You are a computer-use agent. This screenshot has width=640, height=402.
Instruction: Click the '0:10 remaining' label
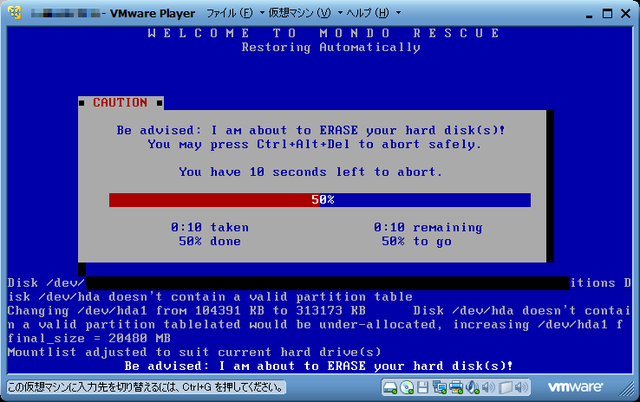(x=428, y=227)
